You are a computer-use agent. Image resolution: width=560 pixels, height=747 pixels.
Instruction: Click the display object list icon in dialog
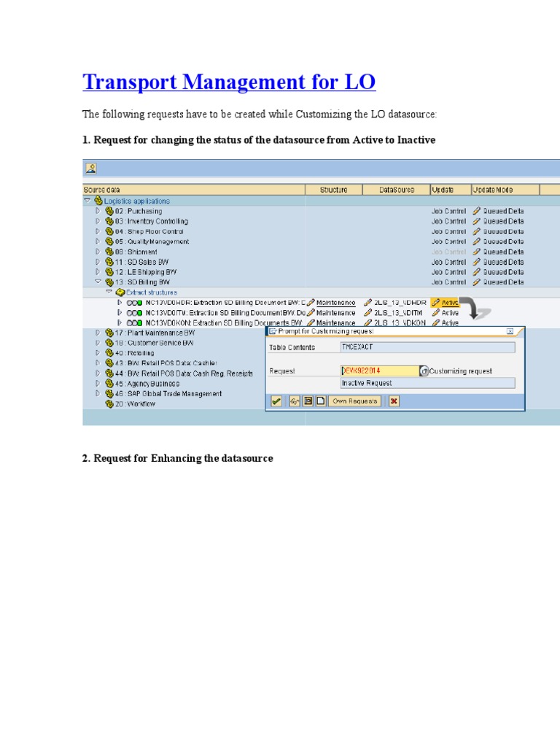pos(308,401)
